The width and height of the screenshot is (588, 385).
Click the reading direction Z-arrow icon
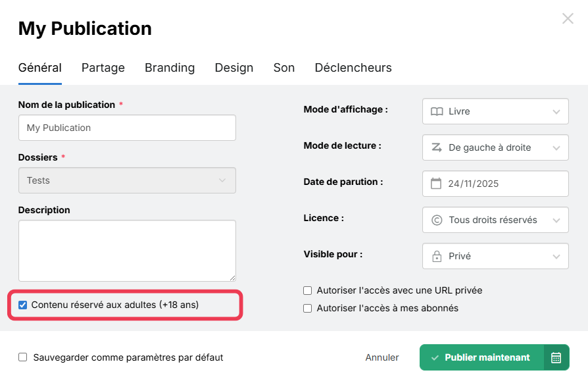[x=437, y=147]
